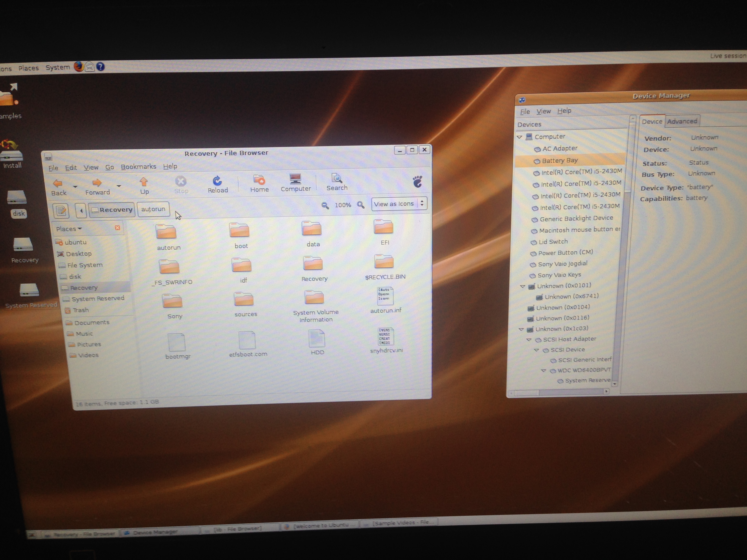
Task: Toggle text-based location entry icon
Action: (61, 211)
